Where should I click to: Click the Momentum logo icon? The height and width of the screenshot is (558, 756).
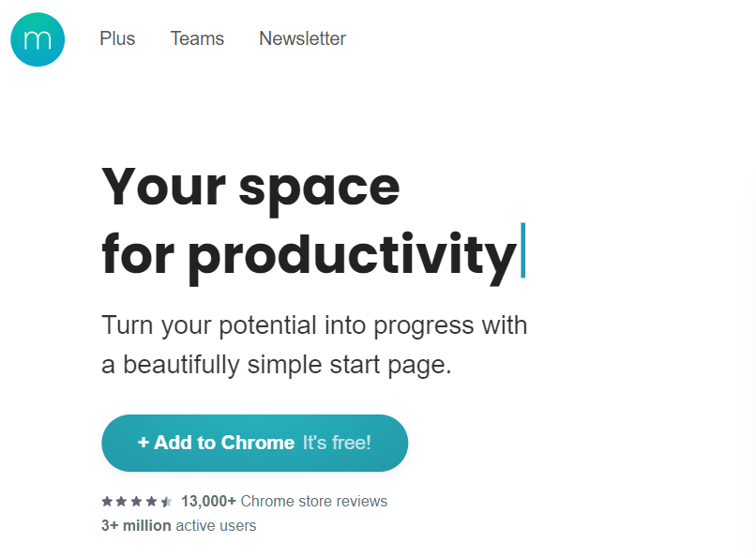tap(38, 39)
